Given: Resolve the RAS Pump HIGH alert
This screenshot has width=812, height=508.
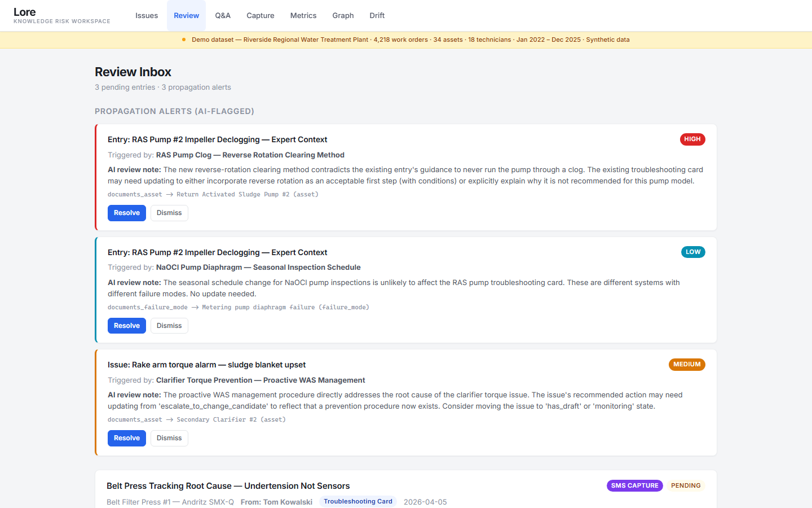Looking at the screenshot, I should pos(126,213).
